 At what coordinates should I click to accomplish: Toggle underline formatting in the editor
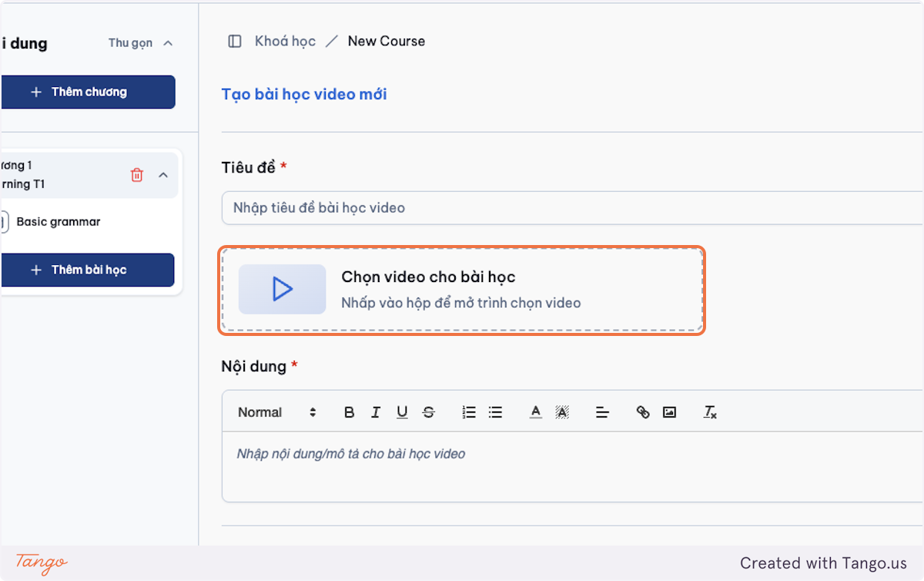pos(402,412)
